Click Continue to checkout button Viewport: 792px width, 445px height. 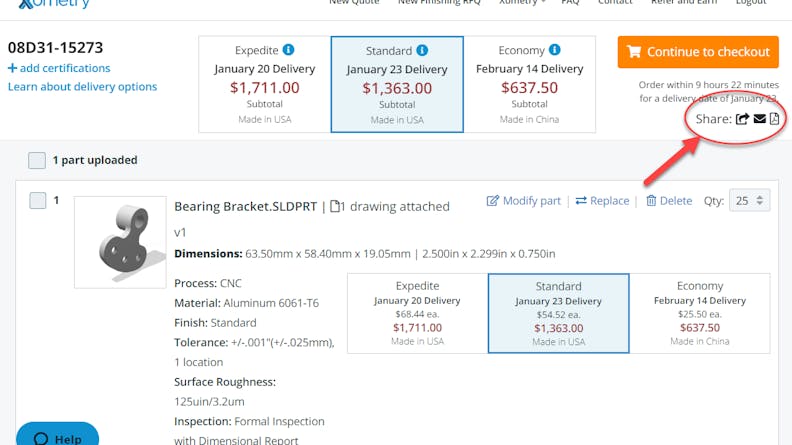[x=698, y=52]
